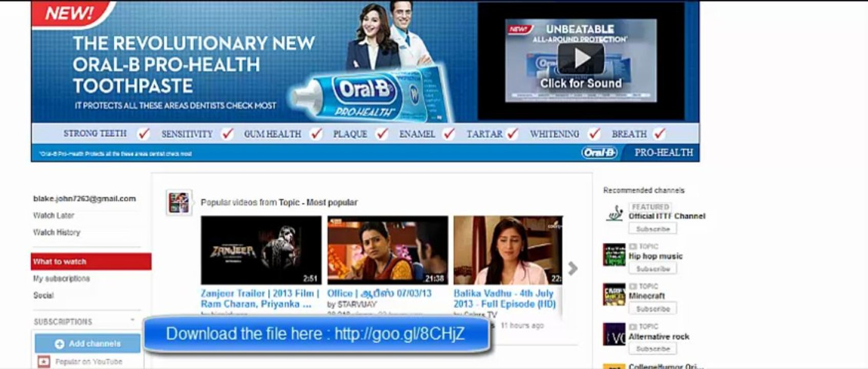Click the Add channels button
868x369 pixels.
(88, 343)
